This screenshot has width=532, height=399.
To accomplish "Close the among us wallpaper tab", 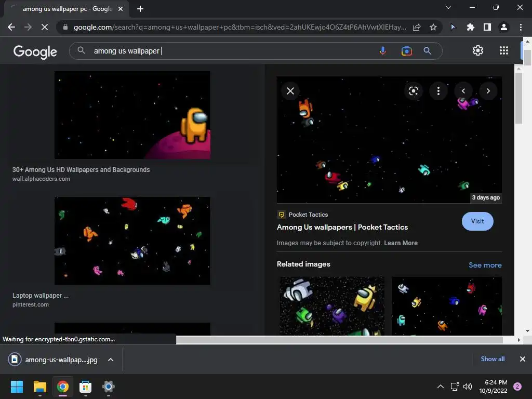I will (x=121, y=9).
